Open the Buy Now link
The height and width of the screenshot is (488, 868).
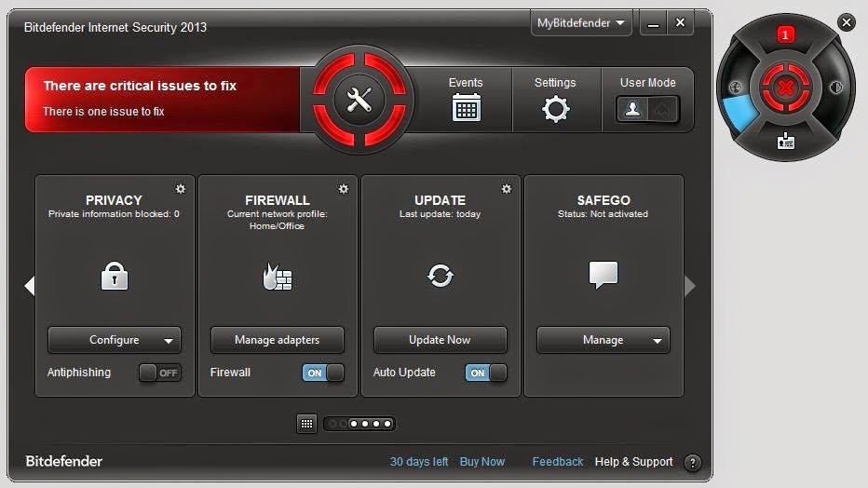pyautogui.click(x=482, y=461)
